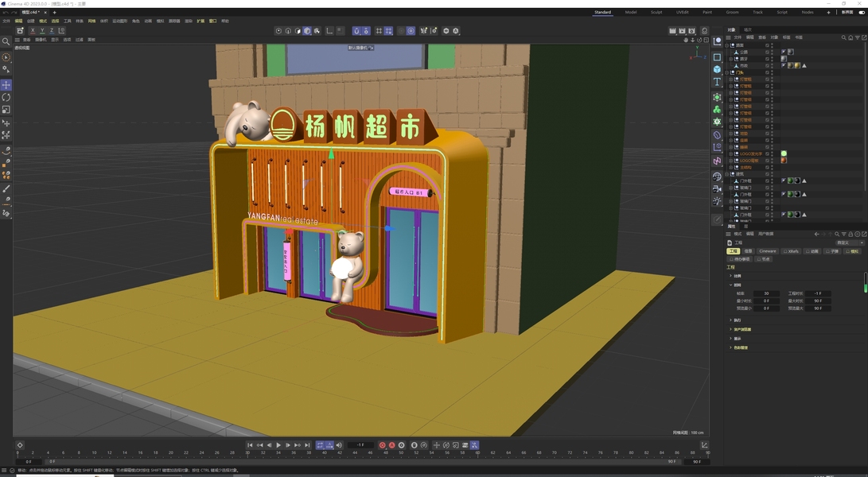Add a Text spline from object palette
The image size is (868, 477).
pyautogui.click(x=717, y=82)
